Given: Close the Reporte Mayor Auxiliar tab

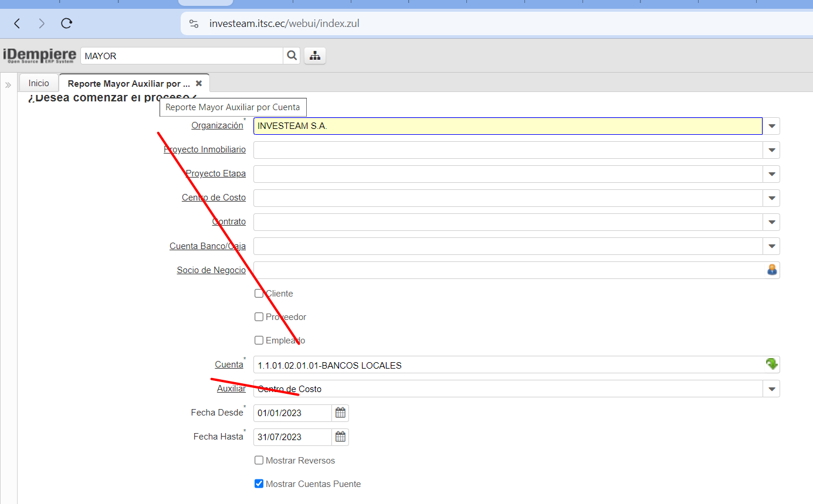Looking at the screenshot, I should pyautogui.click(x=199, y=83).
